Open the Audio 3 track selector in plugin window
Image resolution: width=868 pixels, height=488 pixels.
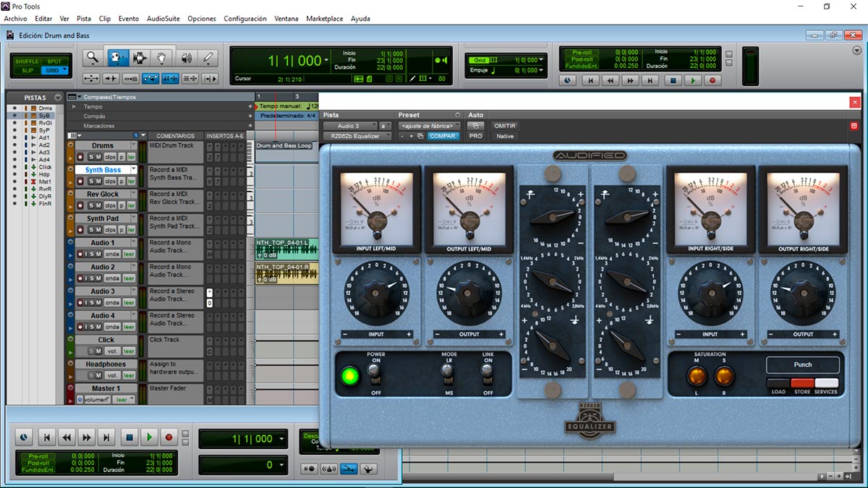tap(351, 126)
